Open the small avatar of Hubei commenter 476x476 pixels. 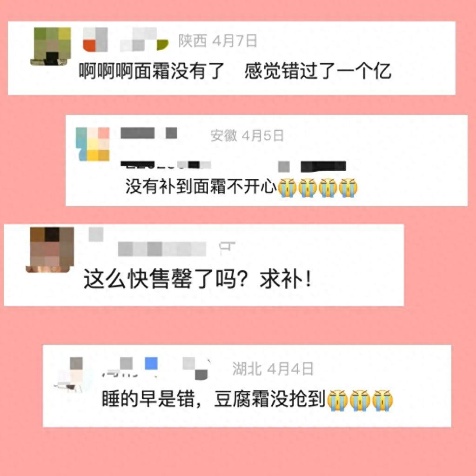72,375
